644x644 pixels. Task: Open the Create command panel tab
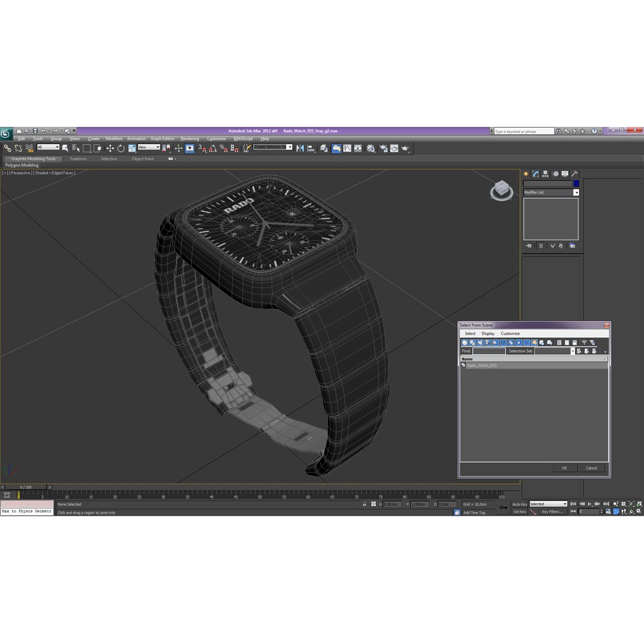click(526, 174)
